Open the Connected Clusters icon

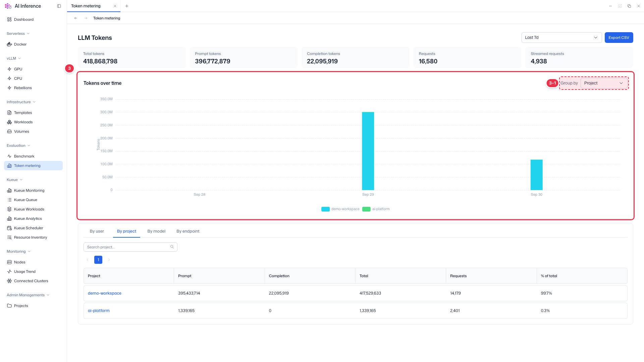point(9,281)
